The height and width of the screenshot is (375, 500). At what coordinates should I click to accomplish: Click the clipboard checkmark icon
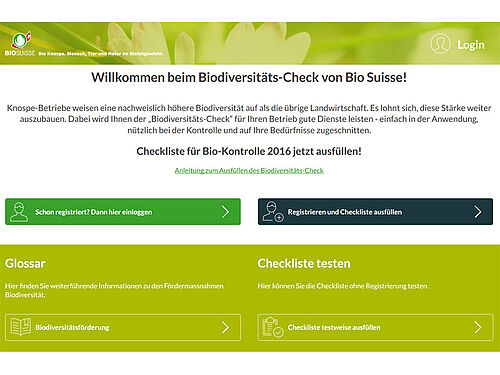(x=273, y=327)
